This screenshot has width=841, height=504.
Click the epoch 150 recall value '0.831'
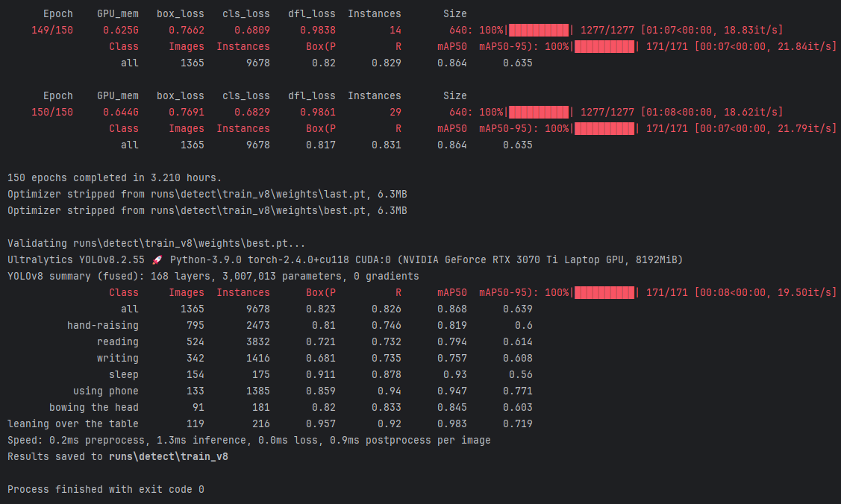387,145
